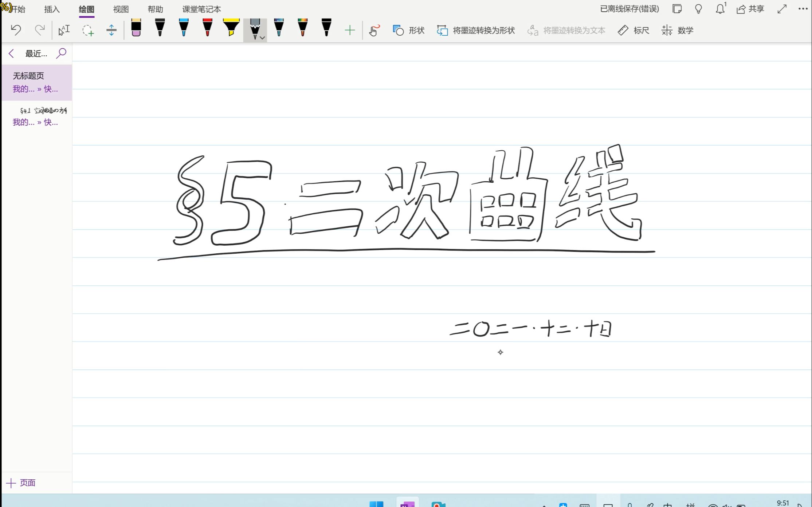Select the text/object selection cursor tool
This screenshot has height=507, width=812.
pos(64,30)
